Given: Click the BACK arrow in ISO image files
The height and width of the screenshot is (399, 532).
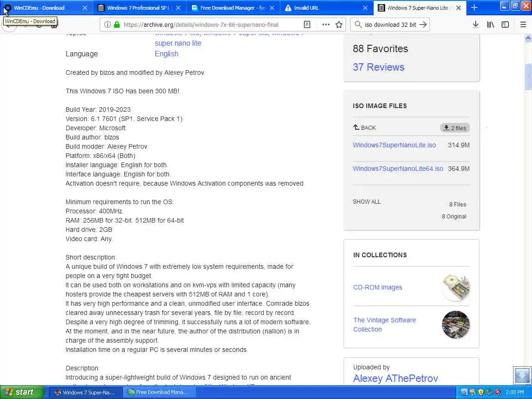Looking at the screenshot, I should tap(364, 127).
